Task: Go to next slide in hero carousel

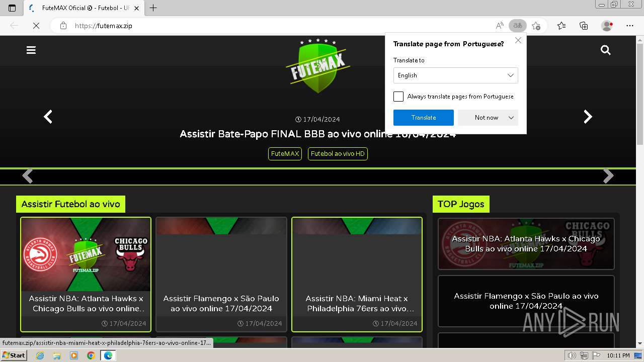Action: coord(588,117)
